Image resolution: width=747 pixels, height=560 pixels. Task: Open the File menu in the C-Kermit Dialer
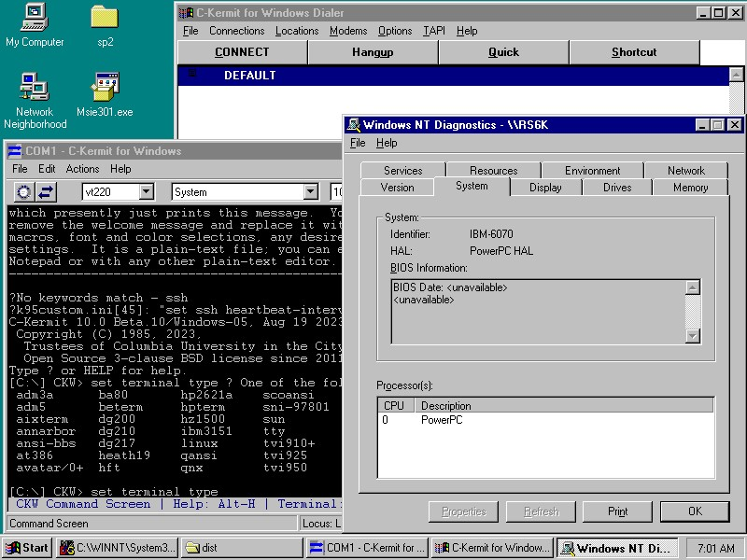click(x=190, y=31)
